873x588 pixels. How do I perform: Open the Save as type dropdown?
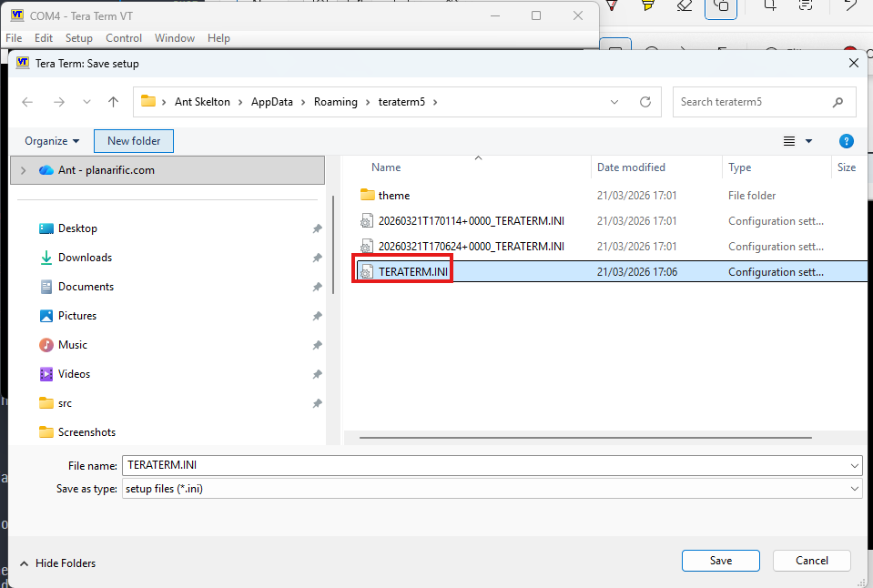(854, 489)
